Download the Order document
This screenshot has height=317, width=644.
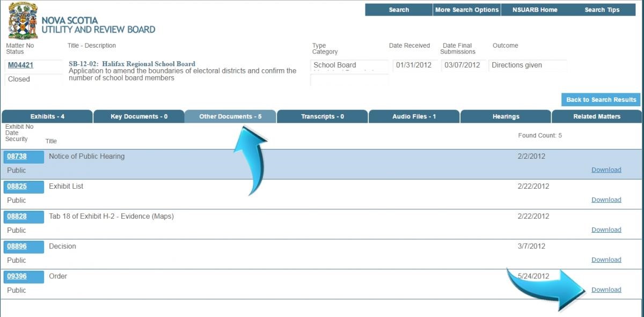point(606,290)
